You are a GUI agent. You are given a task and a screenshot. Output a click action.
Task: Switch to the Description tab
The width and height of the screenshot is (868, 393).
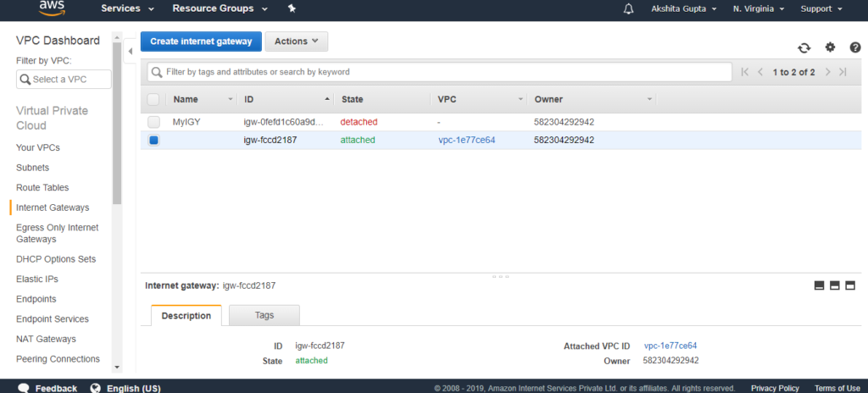(x=186, y=316)
